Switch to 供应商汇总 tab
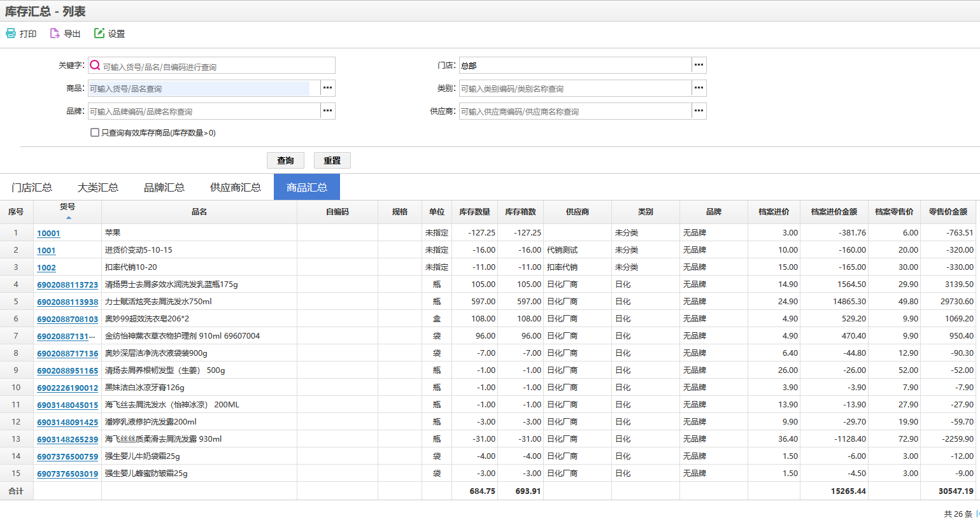Screen dimensions: 980x520 pos(236,187)
